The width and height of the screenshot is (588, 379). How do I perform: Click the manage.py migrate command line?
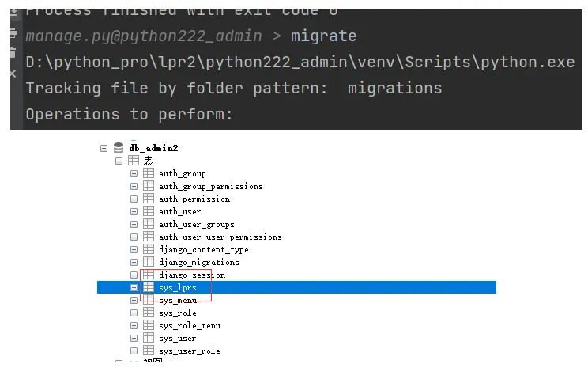(x=190, y=36)
